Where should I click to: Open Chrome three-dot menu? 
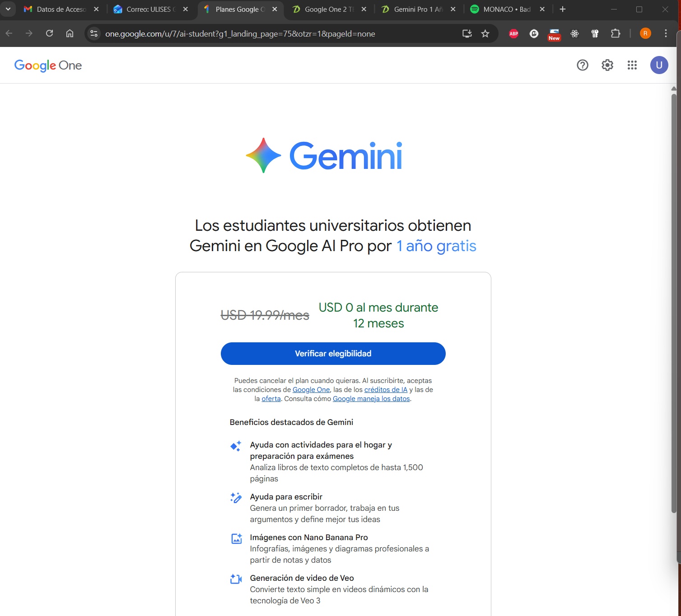point(666,33)
